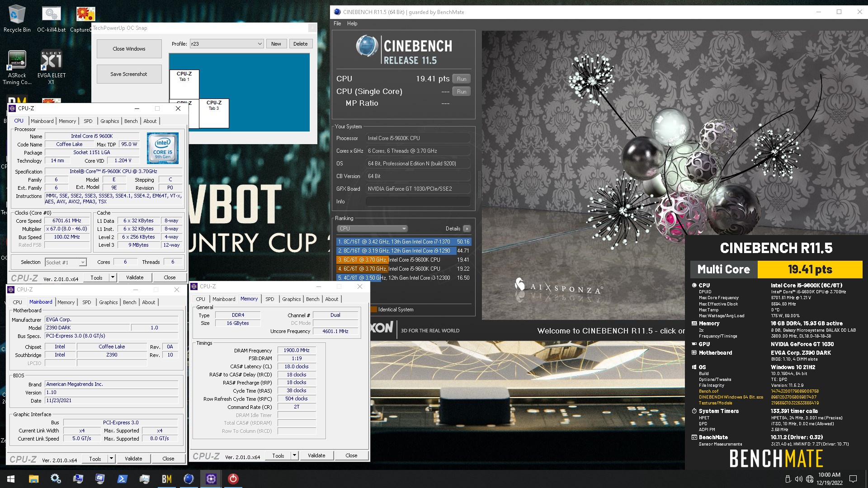
Task: Click the Info field under Your System
Action: click(x=418, y=202)
